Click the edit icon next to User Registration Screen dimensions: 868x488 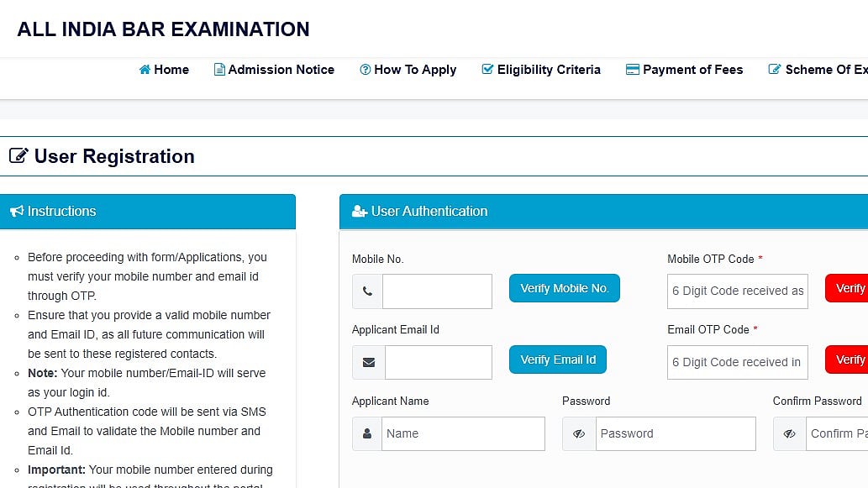pos(18,156)
